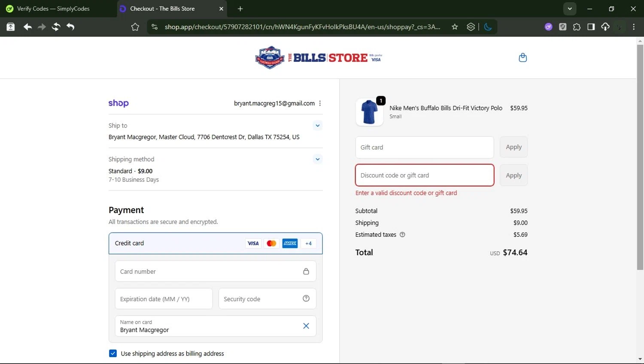The width and height of the screenshot is (644, 364).
Task: Open the browser three-dot menu
Action: tap(634, 27)
